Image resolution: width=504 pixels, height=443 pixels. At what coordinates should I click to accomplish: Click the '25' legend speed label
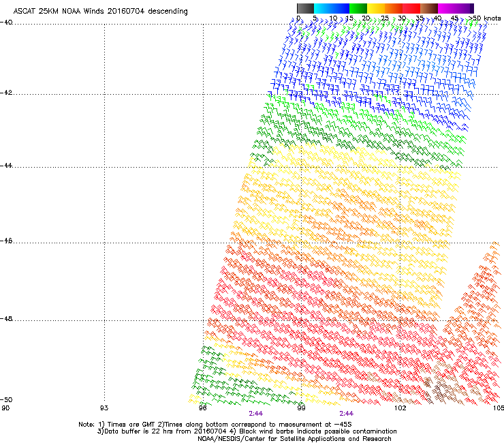[385, 18]
